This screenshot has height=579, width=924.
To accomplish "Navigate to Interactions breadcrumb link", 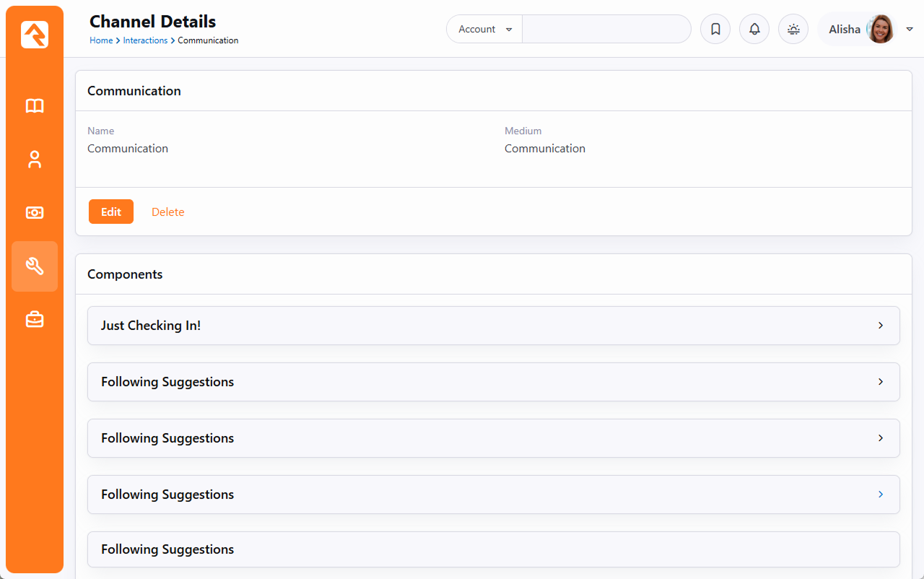I will (x=145, y=40).
